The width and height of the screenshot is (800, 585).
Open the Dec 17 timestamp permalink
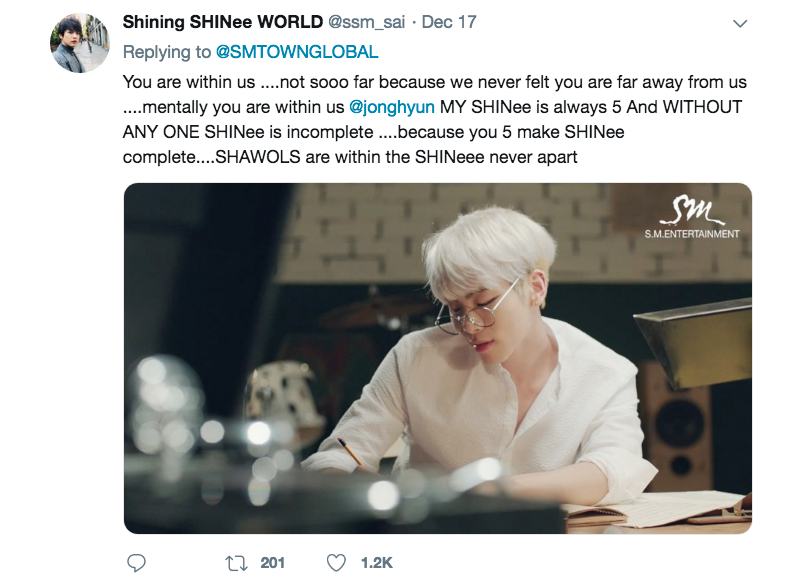pyautogui.click(x=449, y=22)
